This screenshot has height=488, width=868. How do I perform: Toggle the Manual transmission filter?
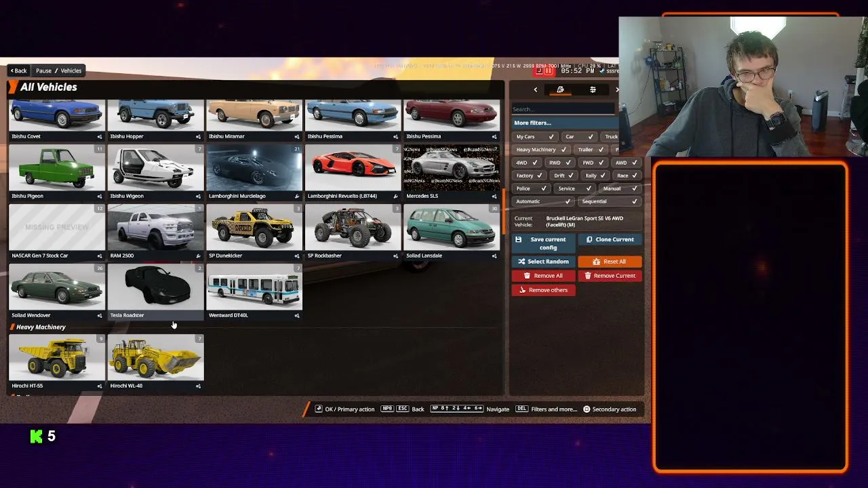point(620,188)
